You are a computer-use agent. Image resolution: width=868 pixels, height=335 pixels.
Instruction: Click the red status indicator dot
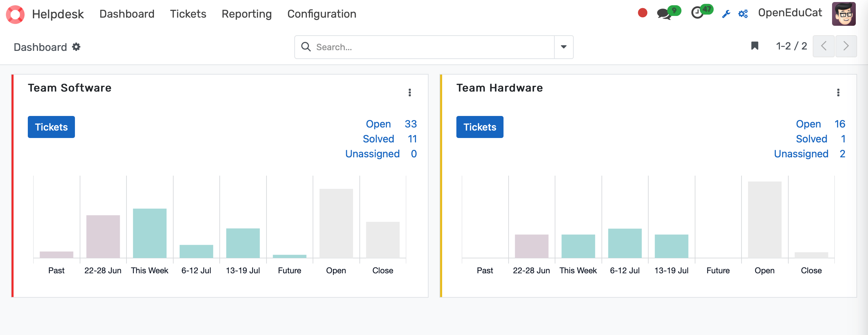(x=643, y=13)
